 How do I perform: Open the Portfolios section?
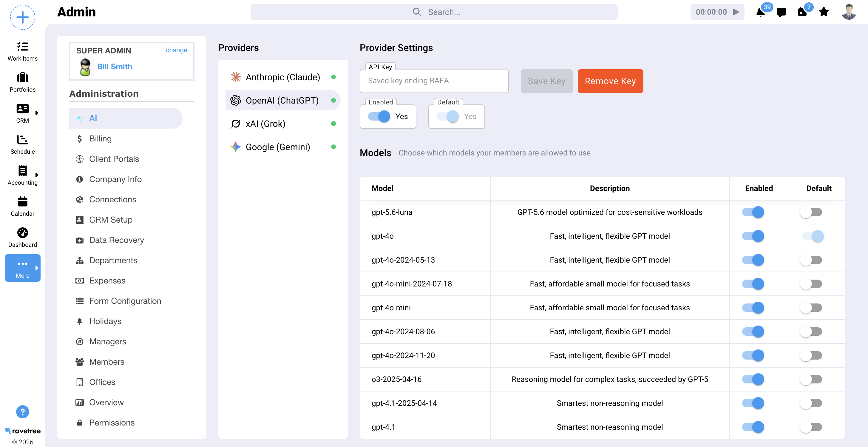point(23,82)
